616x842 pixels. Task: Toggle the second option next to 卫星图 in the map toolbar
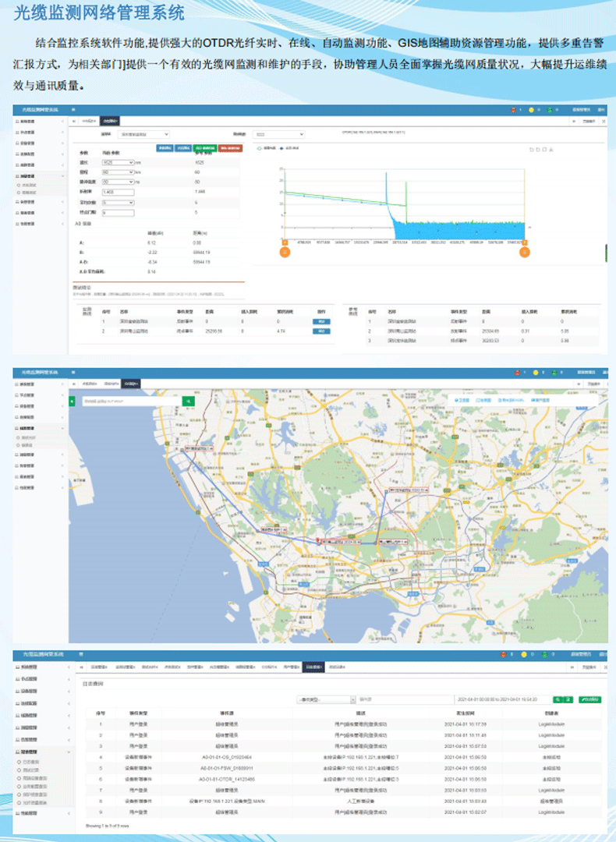click(483, 401)
